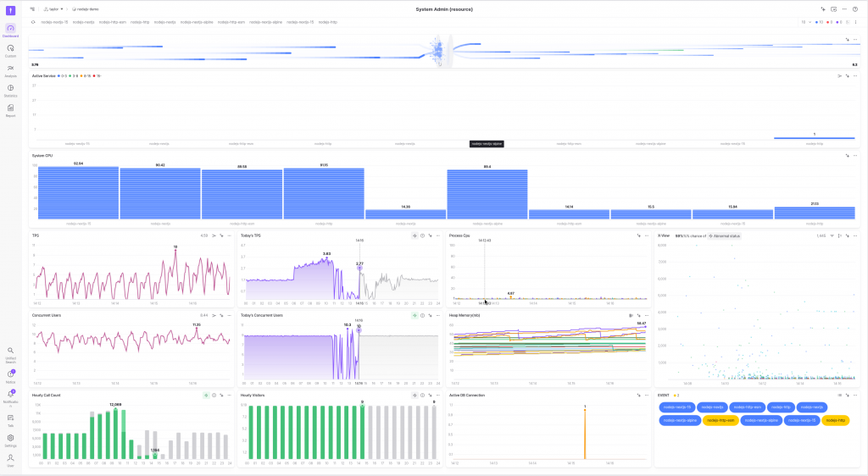Toggle the red 15- legend in Active Service
The width and height of the screenshot is (868, 476).
[96, 75]
